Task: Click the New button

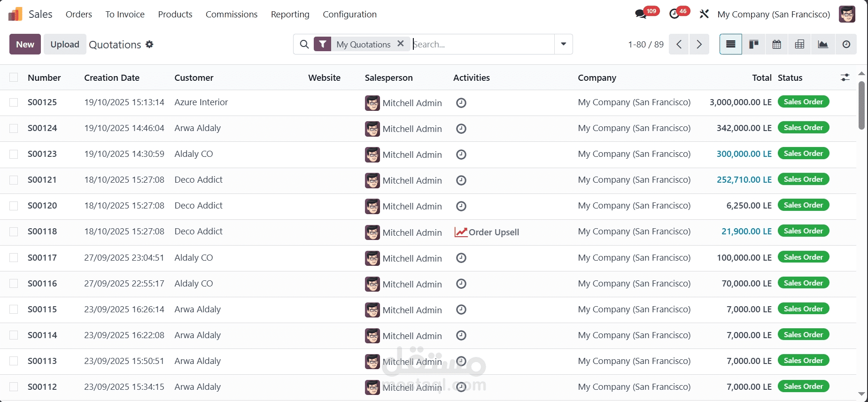Action: point(25,44)
